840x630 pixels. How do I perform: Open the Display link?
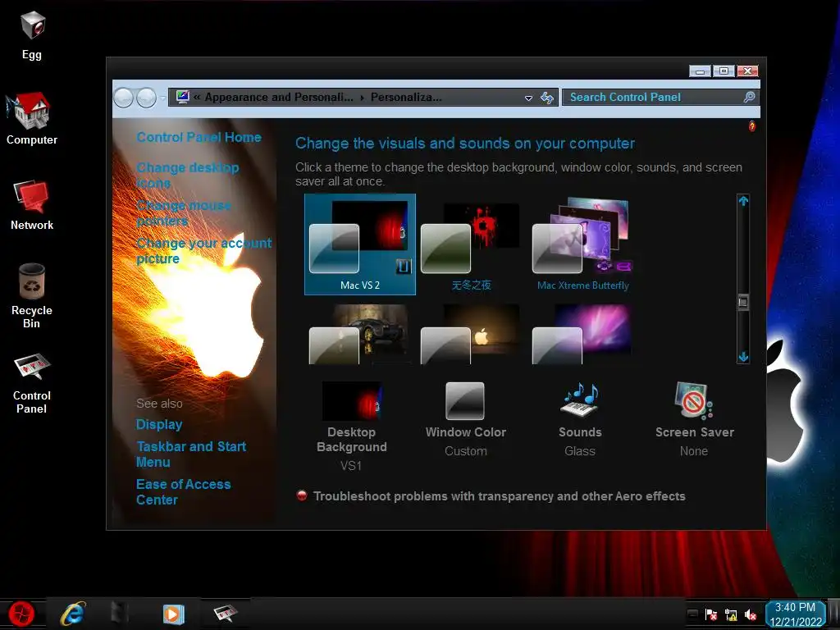[x=159, y=424]
